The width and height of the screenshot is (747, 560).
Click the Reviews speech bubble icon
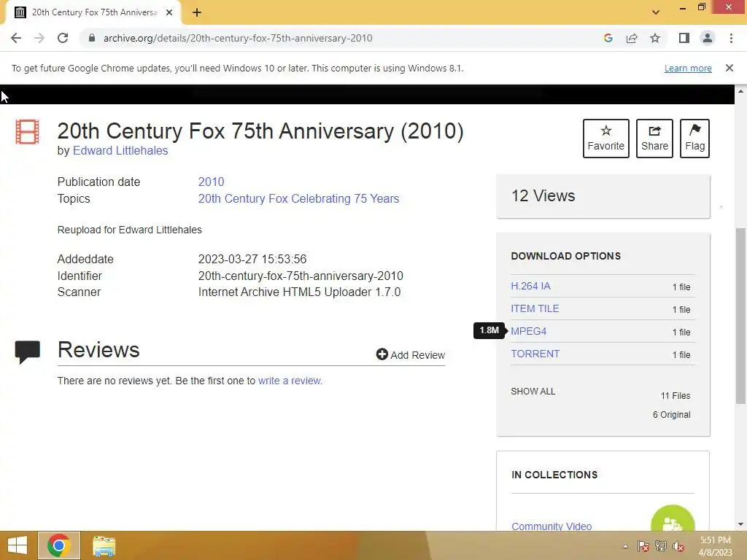pyautogui.click(x=27, y=352)
